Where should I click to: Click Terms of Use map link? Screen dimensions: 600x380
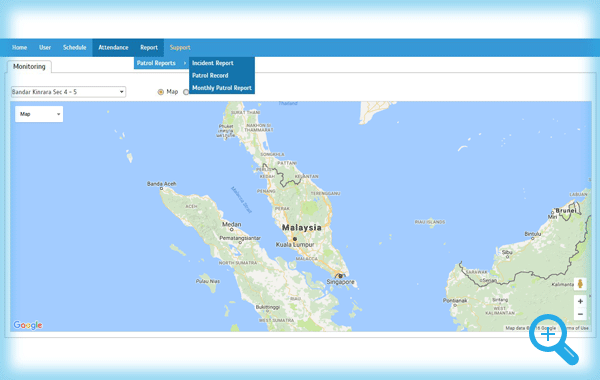(x=575, y=328)
